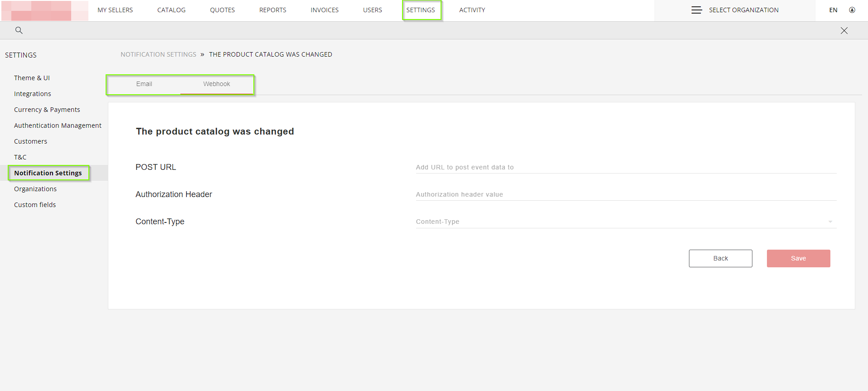Image resolution: width=868 pixels, height=391 pixels.
Task: Open ACTIVITY page
Action: pos(472,10)
